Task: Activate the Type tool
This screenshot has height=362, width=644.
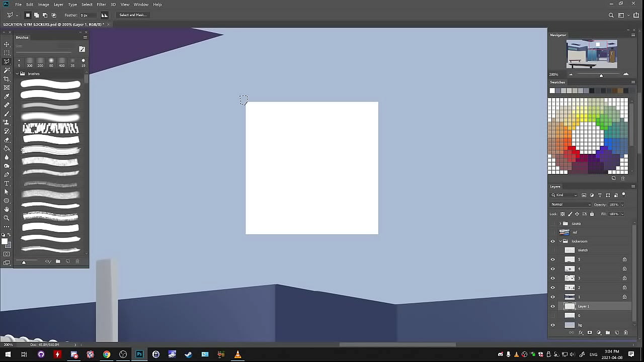Action: (7, 184)
